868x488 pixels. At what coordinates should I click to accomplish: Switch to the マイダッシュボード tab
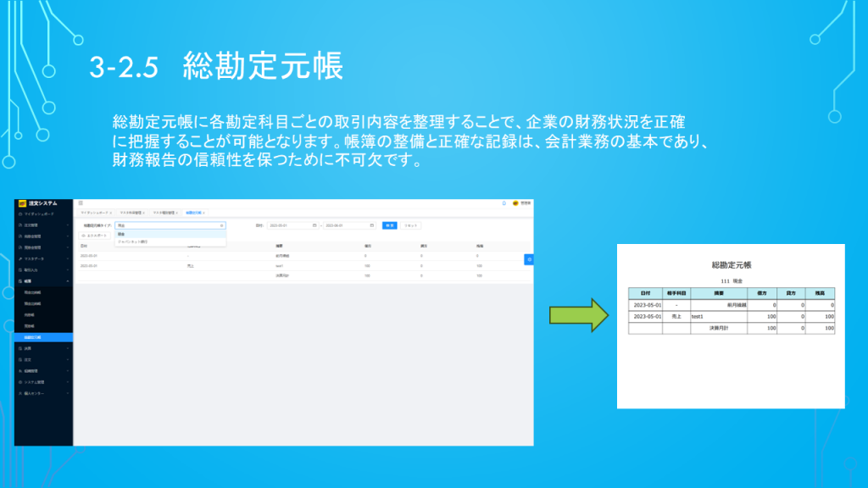[x=95, y=213]
